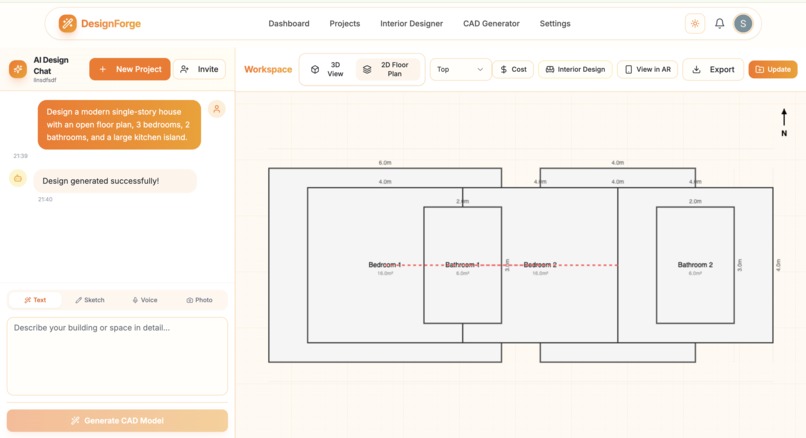Open the user avatar S menu

(x=743, y=24)
